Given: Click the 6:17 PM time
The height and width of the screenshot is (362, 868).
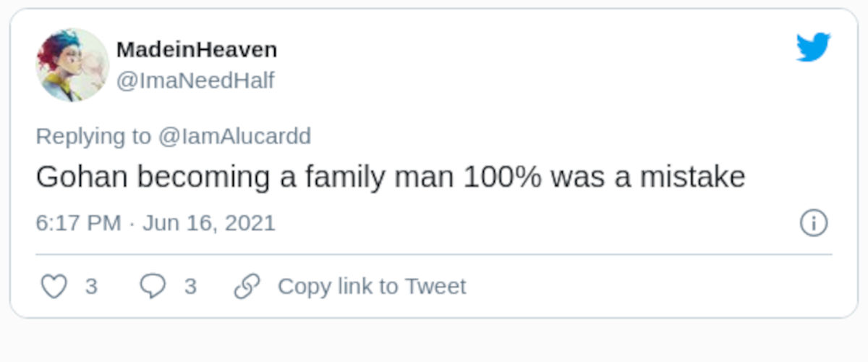Looking at the screenshot, I should (78, 222).
